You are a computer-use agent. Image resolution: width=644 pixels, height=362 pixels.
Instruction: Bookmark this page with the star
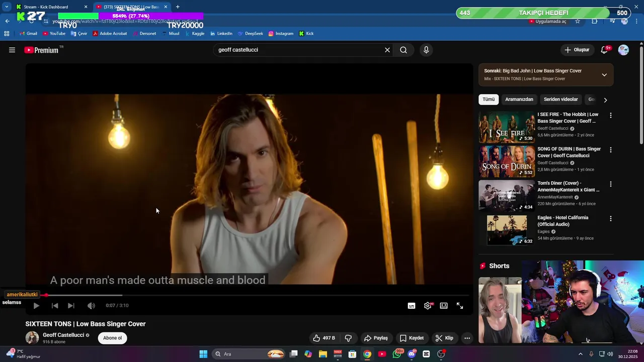[578, 21]
